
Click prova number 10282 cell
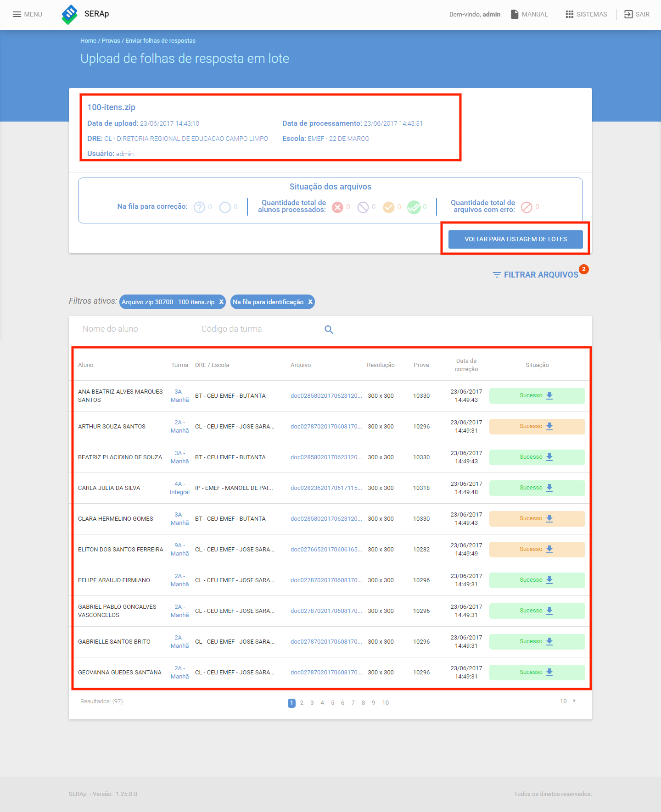click(x=421, y=550)
